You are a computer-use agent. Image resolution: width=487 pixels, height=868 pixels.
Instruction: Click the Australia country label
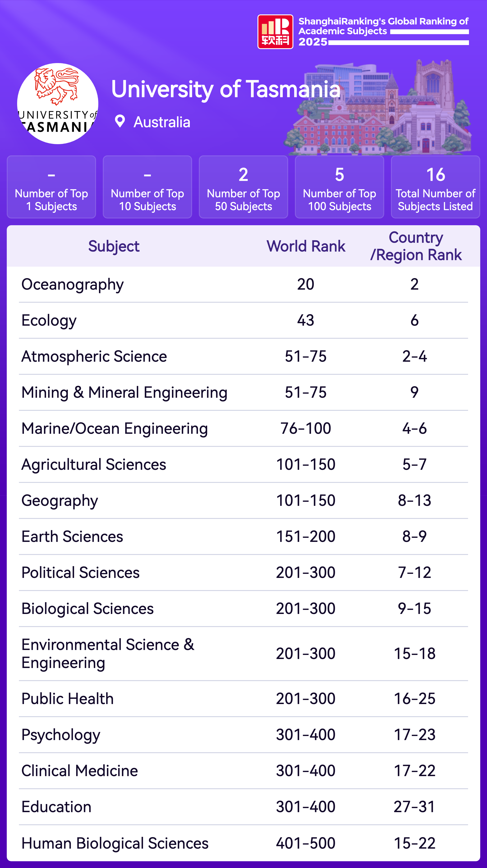(162, 122)
